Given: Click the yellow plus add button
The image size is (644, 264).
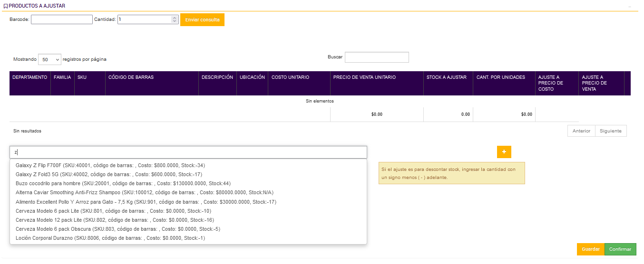Looking at the screenshot, I should [504, 151].
